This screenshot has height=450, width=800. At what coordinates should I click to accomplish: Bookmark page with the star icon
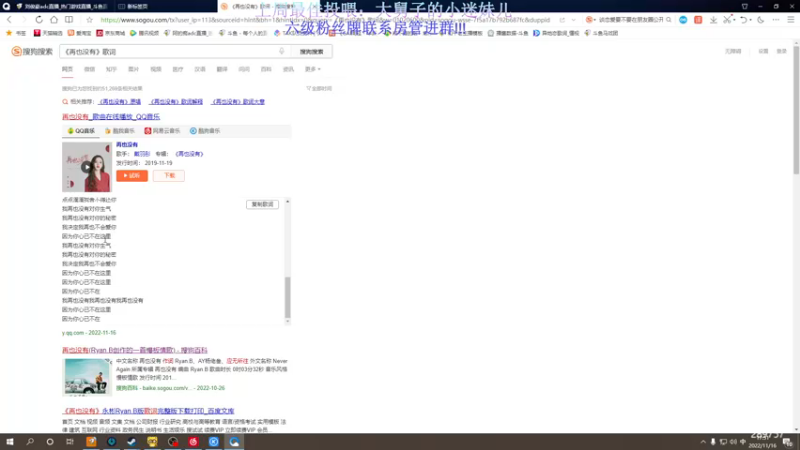(89, 20)
